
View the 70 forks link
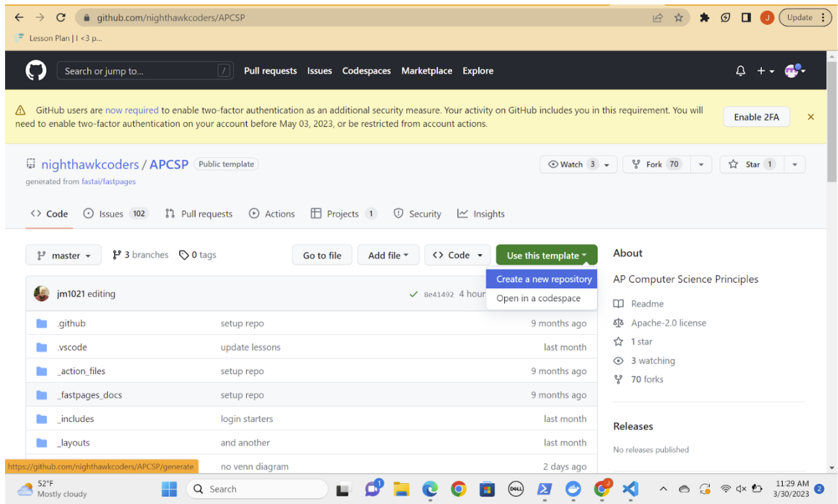point(639,379)
